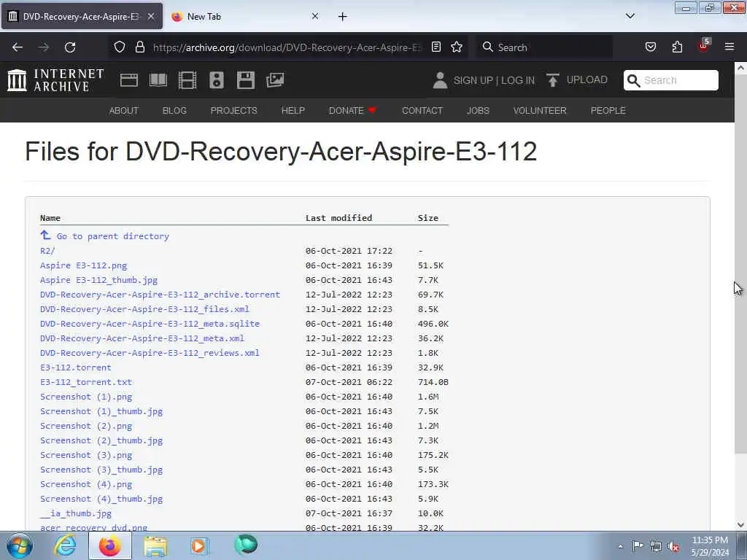Image resolution: width=747 pixels, height=560 pixels.
Task: Switch to the New Tab tab
Action: pos(245,16)
